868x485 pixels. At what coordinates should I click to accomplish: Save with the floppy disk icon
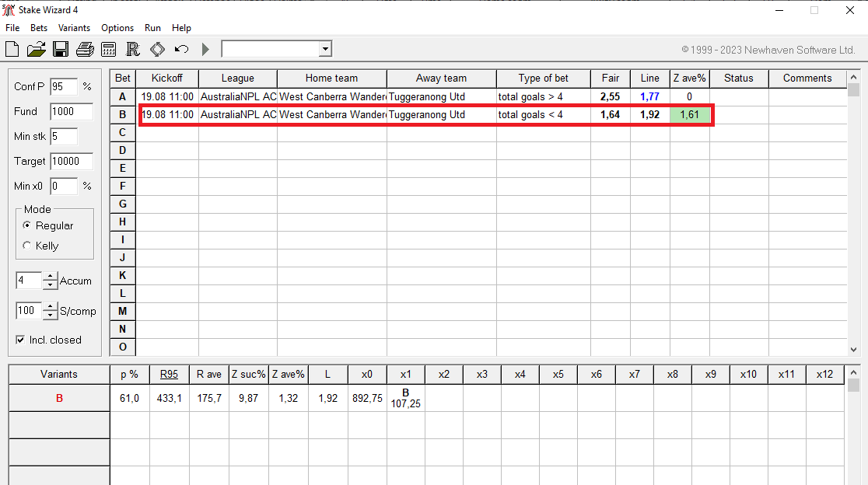[61, 49]
